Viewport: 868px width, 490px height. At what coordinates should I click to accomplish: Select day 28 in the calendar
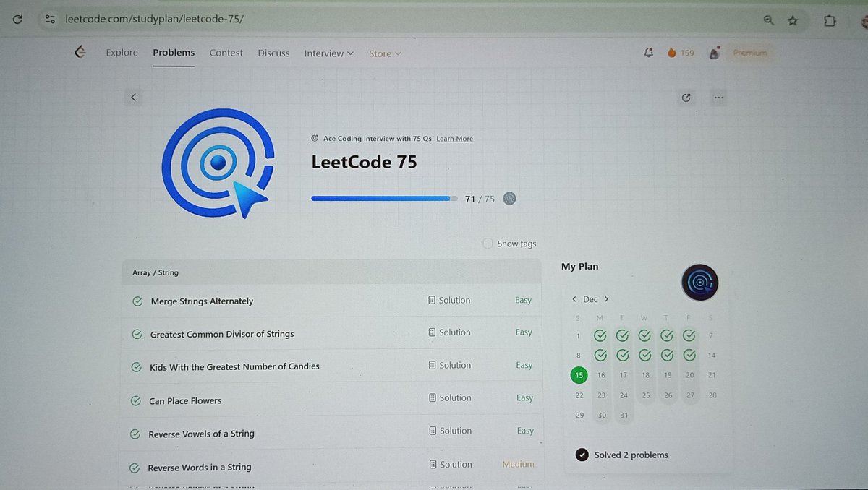click(x=712, y=395)
